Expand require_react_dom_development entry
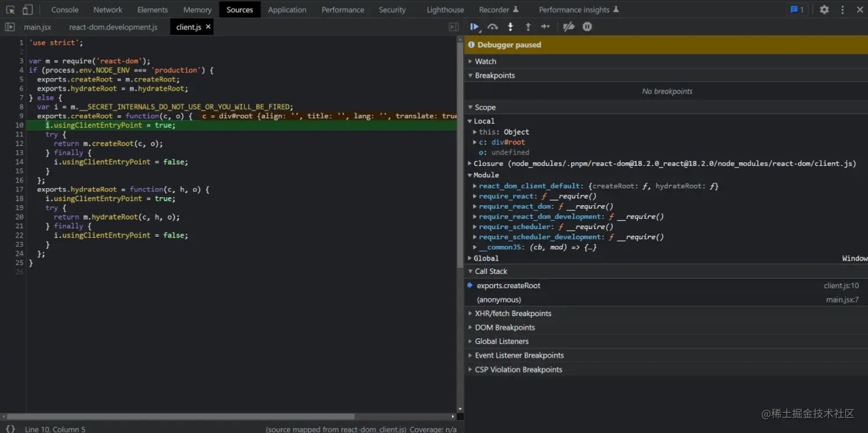Image resolution: width=868 pixels, height=433 pixels. pyautogui.click(x=568, y=217)
